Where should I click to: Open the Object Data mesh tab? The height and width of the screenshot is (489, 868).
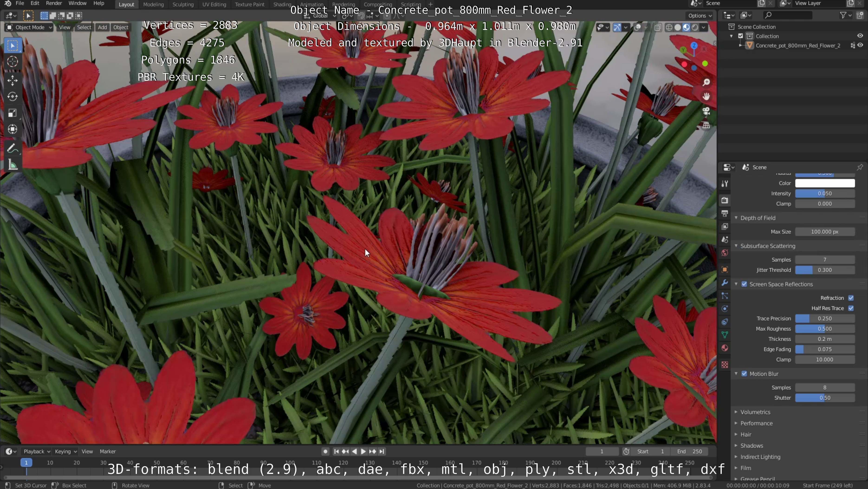(725, 335)
